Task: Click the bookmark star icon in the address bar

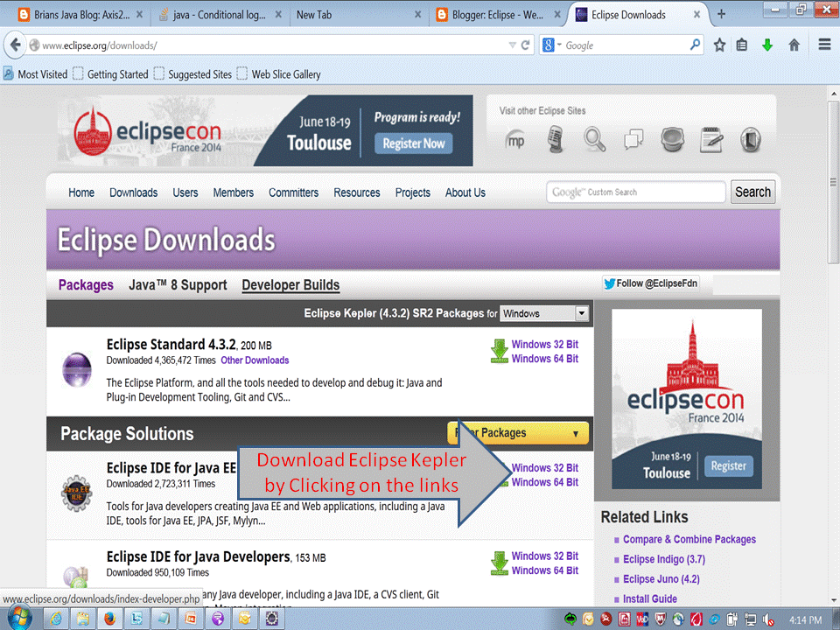Action: point(718,44)
